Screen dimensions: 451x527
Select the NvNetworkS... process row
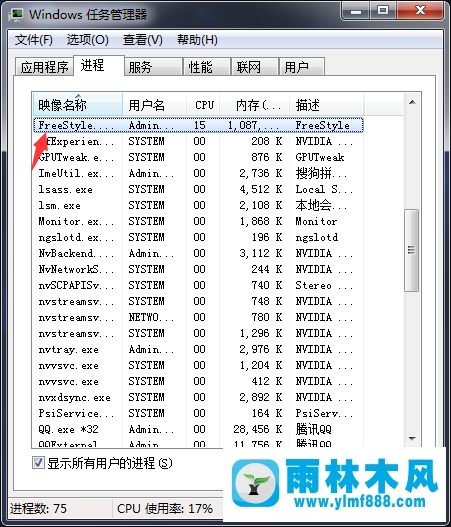click(x=198, y=269)
